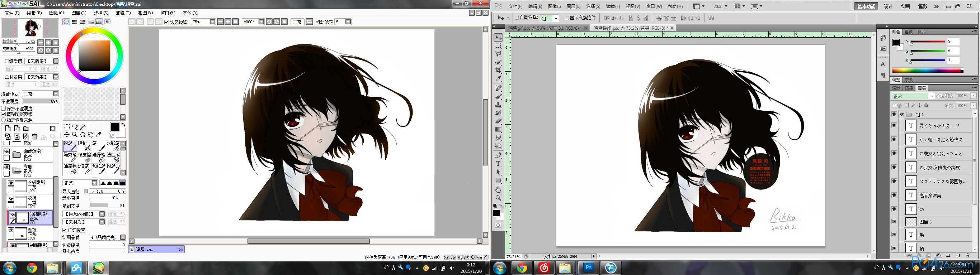Select the Hand tool in Photoshop toolbox
980x275 pixels.
(498, 189)
